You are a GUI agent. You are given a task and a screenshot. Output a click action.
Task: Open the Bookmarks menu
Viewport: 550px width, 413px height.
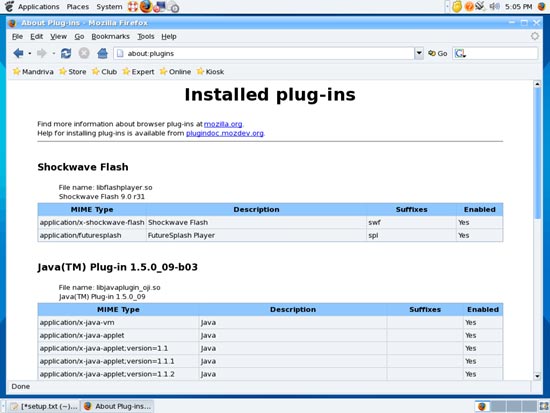coord(110,36)
